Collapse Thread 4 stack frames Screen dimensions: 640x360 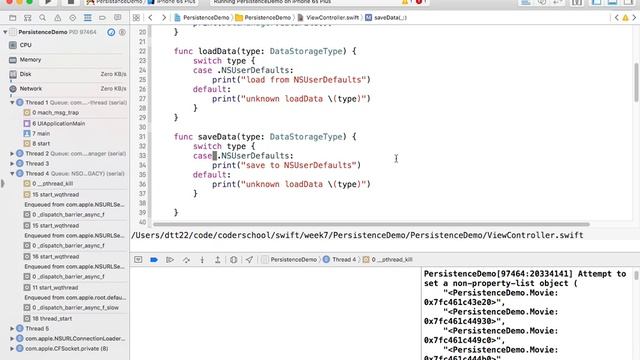coord(12,173)
